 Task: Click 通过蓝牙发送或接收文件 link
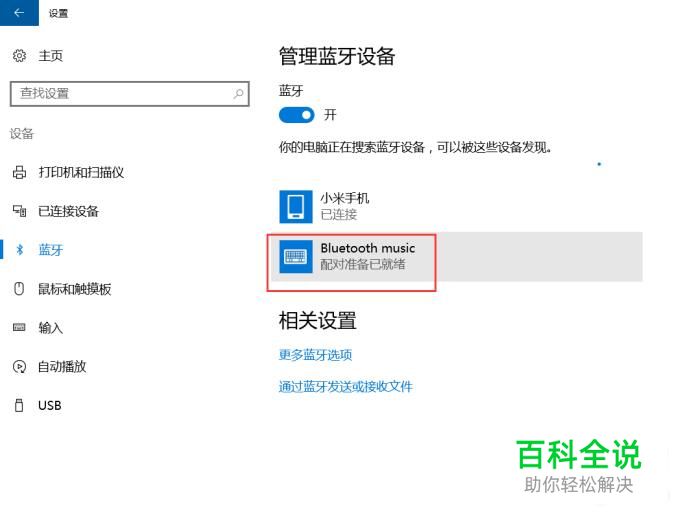(346, 387)
